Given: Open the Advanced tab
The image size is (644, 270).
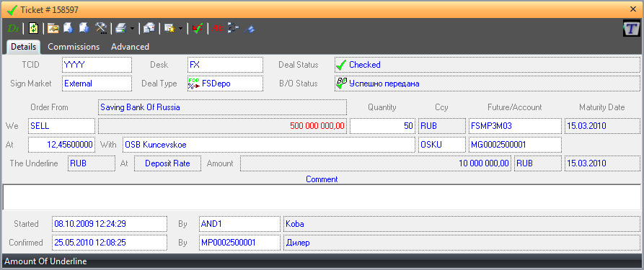Looking at the screenshot, I should (x=130, y=47).
